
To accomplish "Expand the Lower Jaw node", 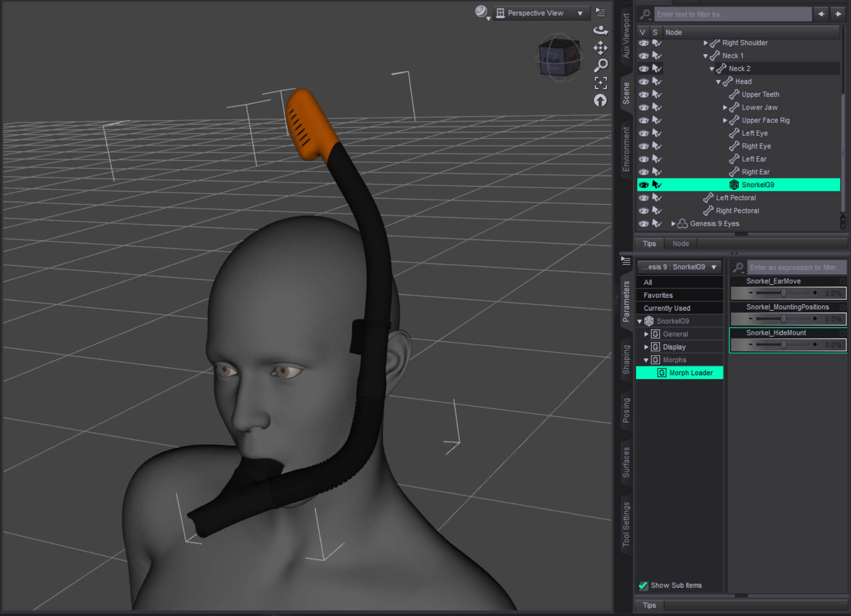I will 725,107.
